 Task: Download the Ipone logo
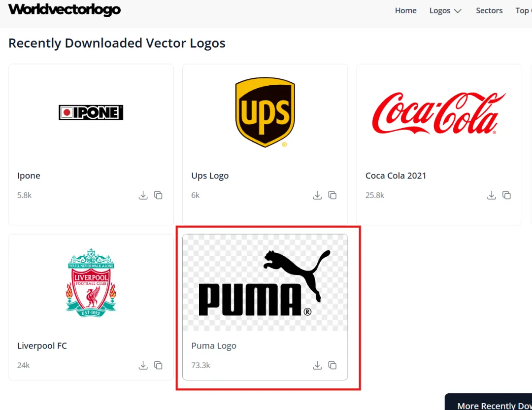click(x=143, y=195)
